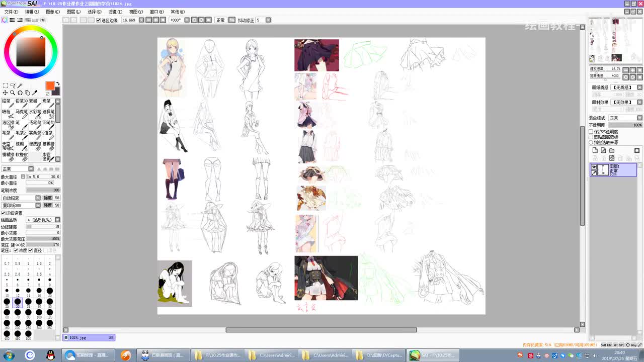Adjust the 笔刷浓度 brush density slider
Viewport: 644px width, 362px height.
(43, 190)
